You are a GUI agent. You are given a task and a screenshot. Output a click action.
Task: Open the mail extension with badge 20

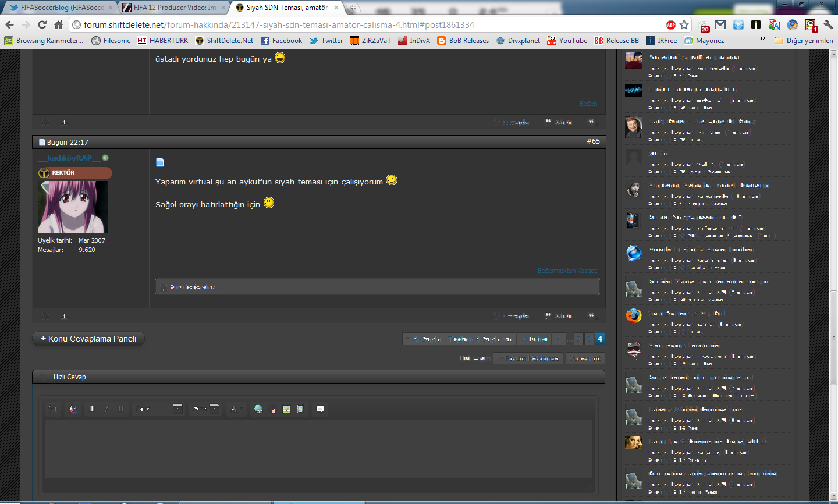[x=704, y=25]
